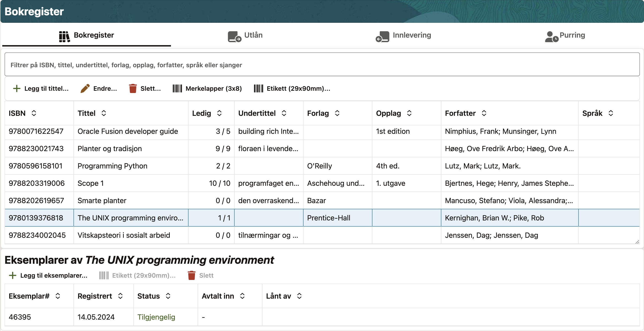
Task: Click the pencil Endre icon
Action: pos(85,88)
